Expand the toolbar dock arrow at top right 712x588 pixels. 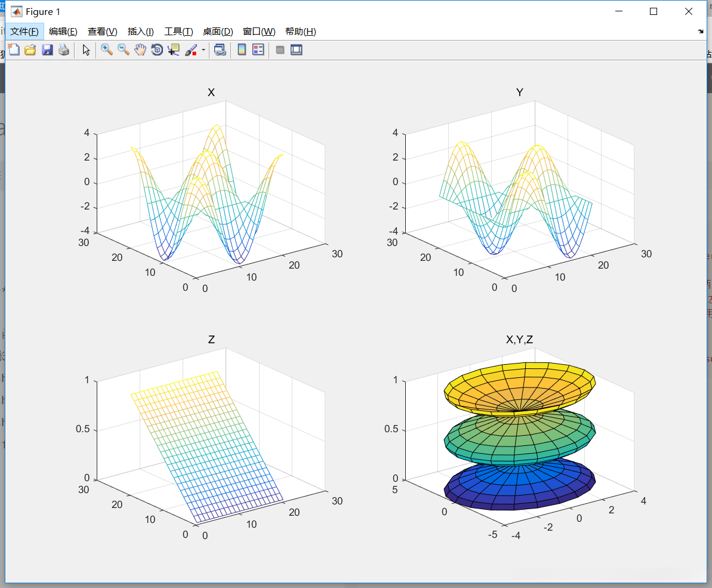pyautogui.click(x=700, y=31)
